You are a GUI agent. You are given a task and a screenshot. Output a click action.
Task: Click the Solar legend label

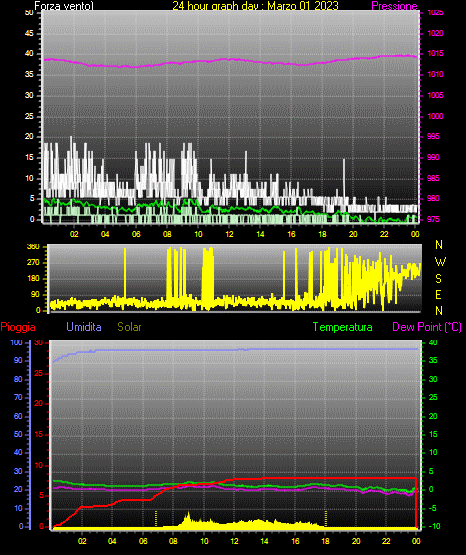pos(129,327)
